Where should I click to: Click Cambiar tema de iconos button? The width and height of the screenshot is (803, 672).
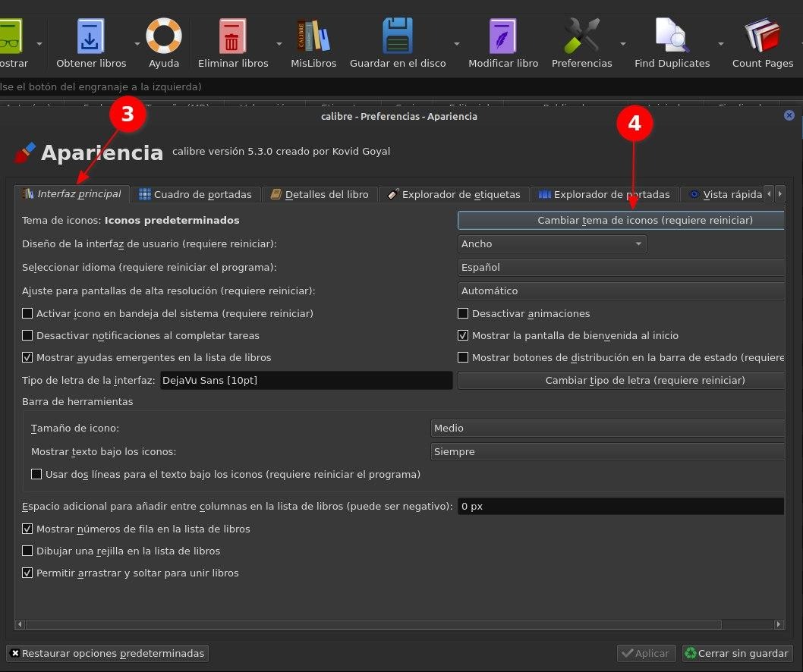[x=621, y=220]
